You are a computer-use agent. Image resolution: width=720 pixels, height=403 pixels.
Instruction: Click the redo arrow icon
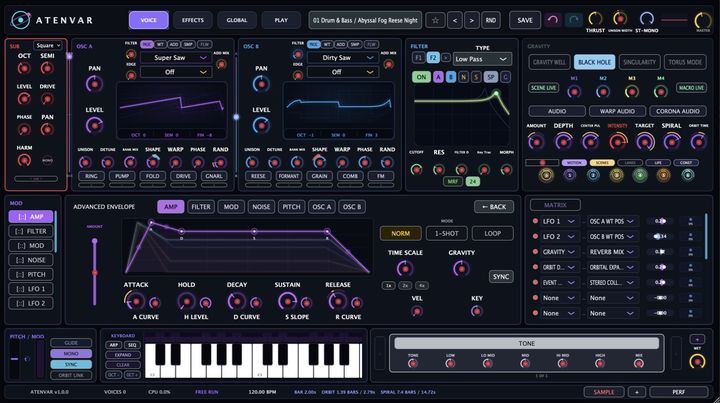point(573,20)
